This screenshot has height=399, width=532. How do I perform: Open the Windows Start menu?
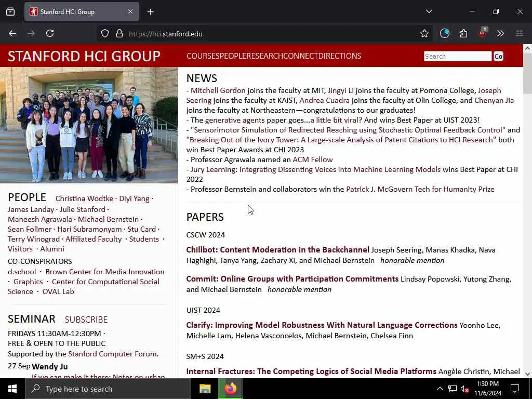tap(12, 389)
